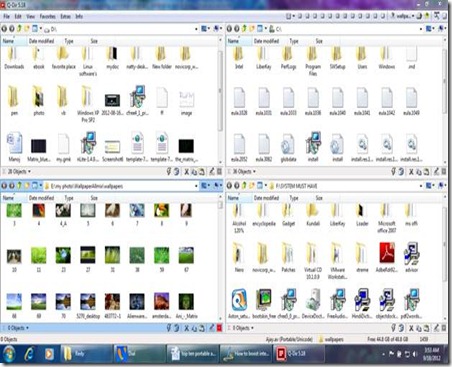Viewport: 452px width, 367px height.
Task: Select the Downloads folder in D:\ pane
Action: [x=14, y=57]
